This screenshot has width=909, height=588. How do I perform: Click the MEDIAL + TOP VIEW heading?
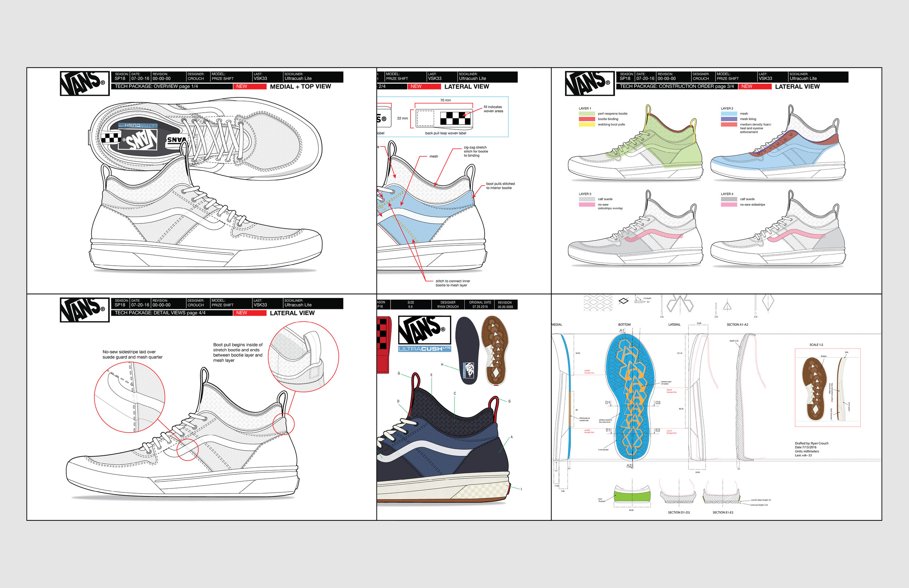300,86
